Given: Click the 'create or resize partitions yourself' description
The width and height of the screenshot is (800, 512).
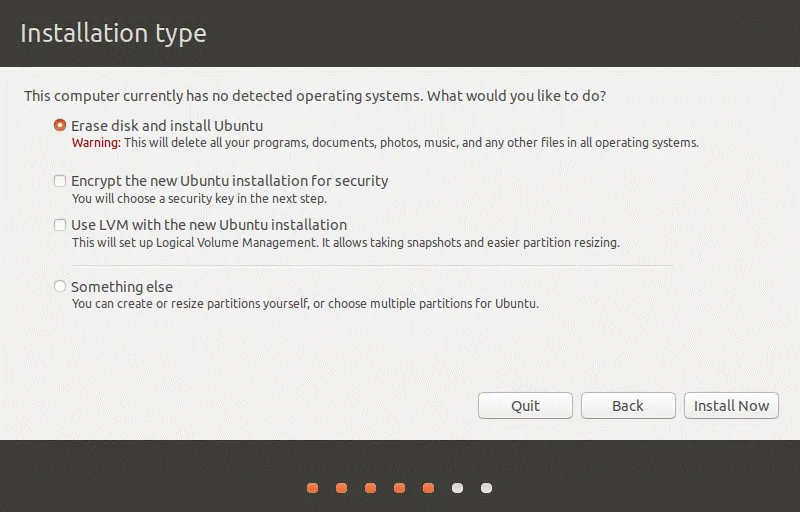Looking at the screenshot, I should (x=305, y=304).
